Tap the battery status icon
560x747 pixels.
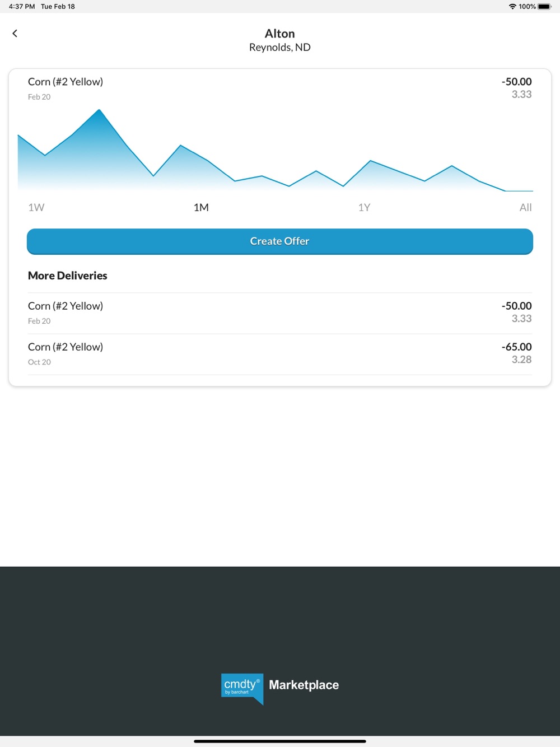pyautogui.click(x=544, y=7)
